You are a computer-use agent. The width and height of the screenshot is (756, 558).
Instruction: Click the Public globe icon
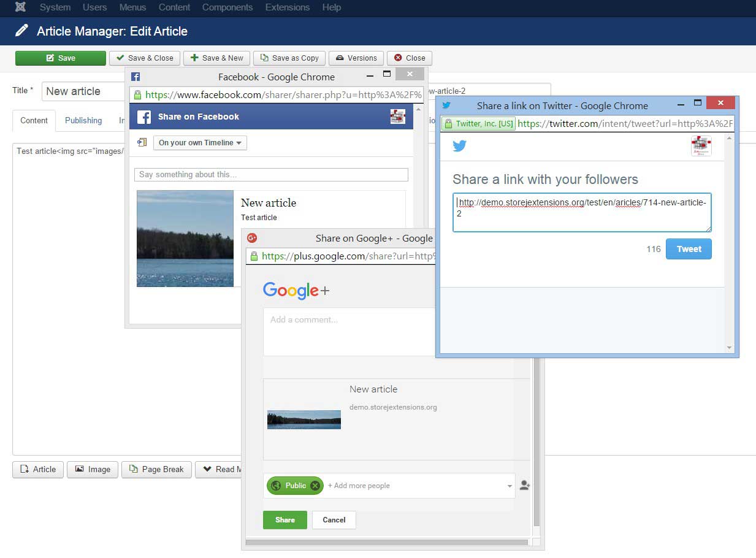pos(276,486)
